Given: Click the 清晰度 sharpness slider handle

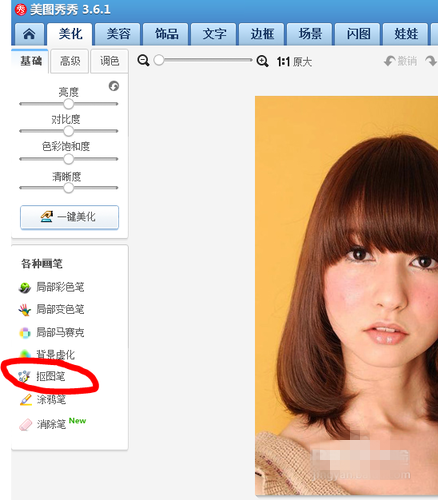Looking at the screenshot, I should pos(69,188).
